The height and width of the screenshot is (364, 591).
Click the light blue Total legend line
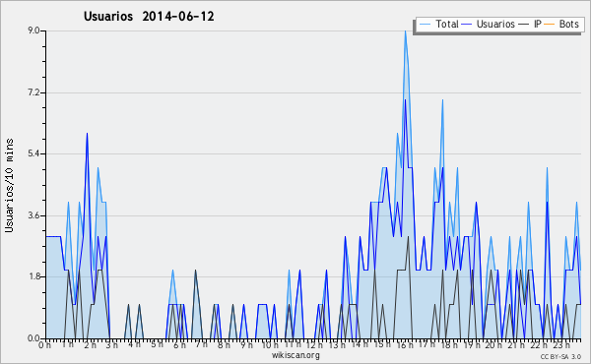[425, 25]
